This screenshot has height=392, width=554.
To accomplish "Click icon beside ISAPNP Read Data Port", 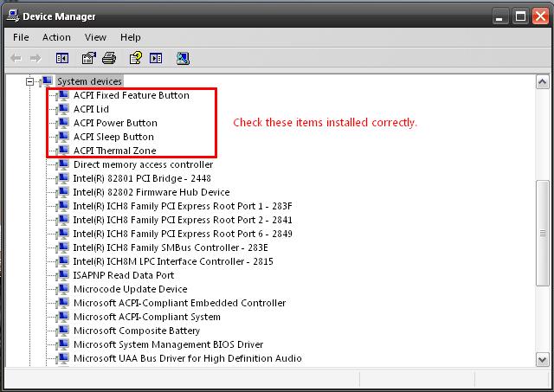I will tap(63, 275).
